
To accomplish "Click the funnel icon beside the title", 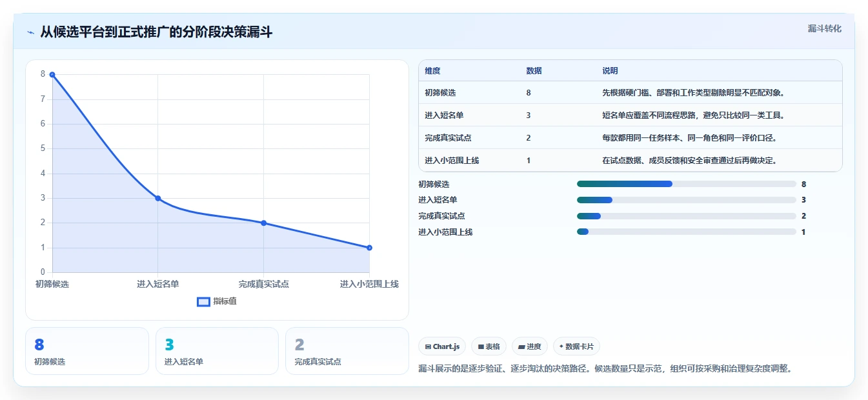I will [30, 32].
